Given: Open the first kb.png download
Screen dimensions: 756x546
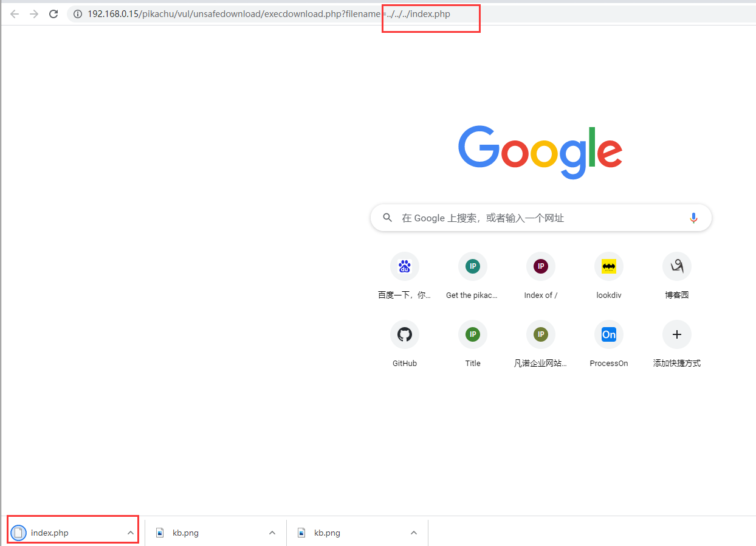Looking at the screenshot, I should click(185, 533).
